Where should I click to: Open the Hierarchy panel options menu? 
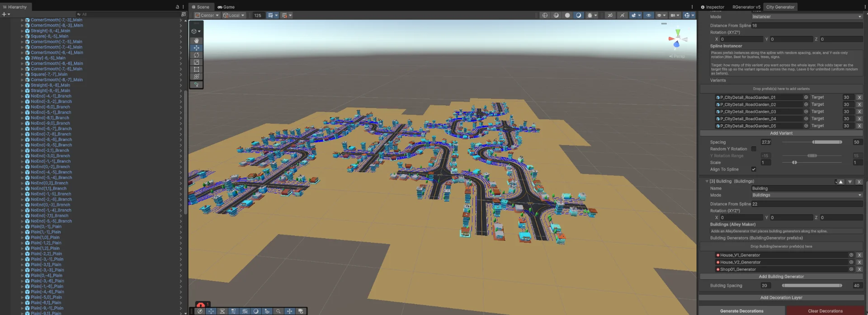point(183,7)
